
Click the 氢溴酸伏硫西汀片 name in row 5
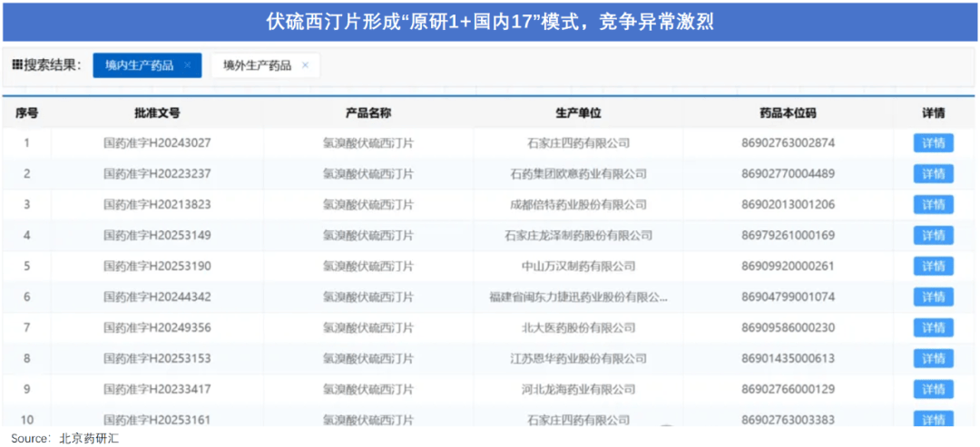tap(368, 266)
